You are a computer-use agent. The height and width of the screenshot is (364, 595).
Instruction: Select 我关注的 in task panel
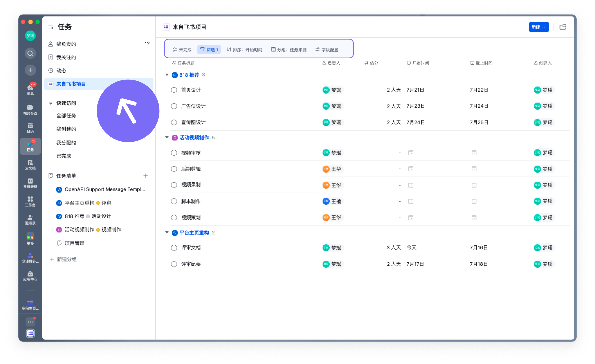tap(99, 57)
